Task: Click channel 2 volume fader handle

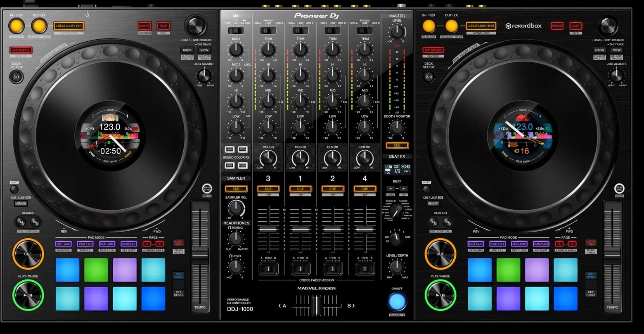Action: (332, 229)
